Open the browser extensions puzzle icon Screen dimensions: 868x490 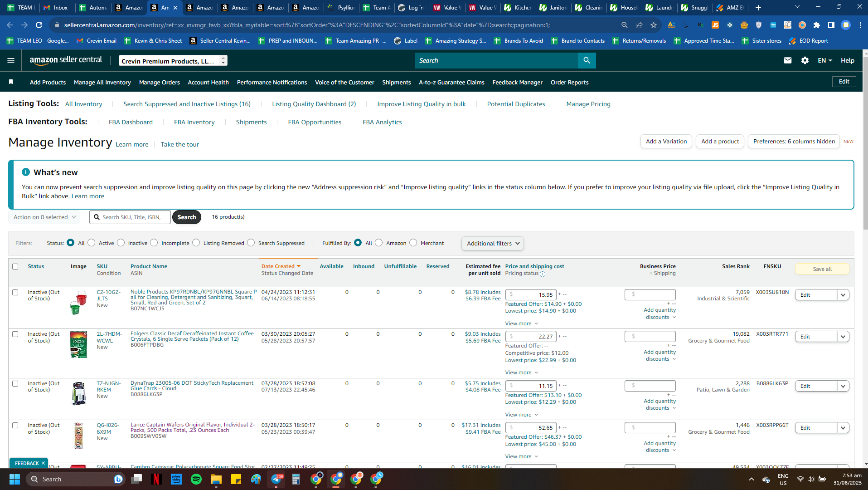817,25
